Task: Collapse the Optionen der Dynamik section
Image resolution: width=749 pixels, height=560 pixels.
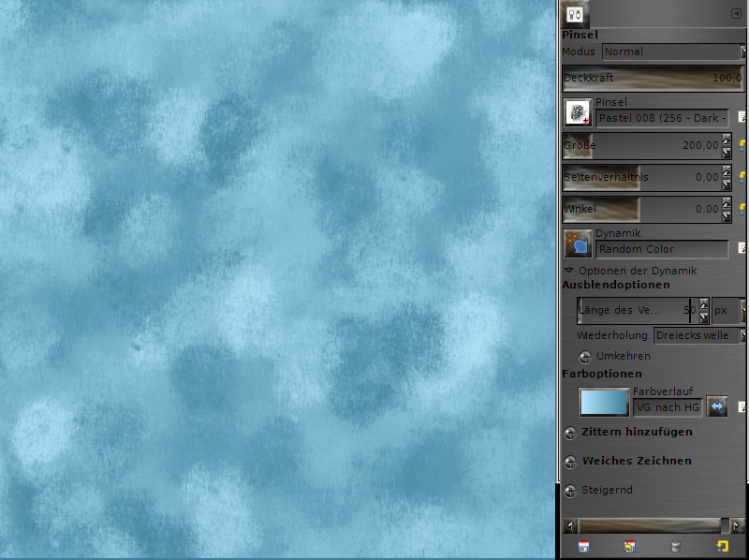Action: click(x=568, y=270)
